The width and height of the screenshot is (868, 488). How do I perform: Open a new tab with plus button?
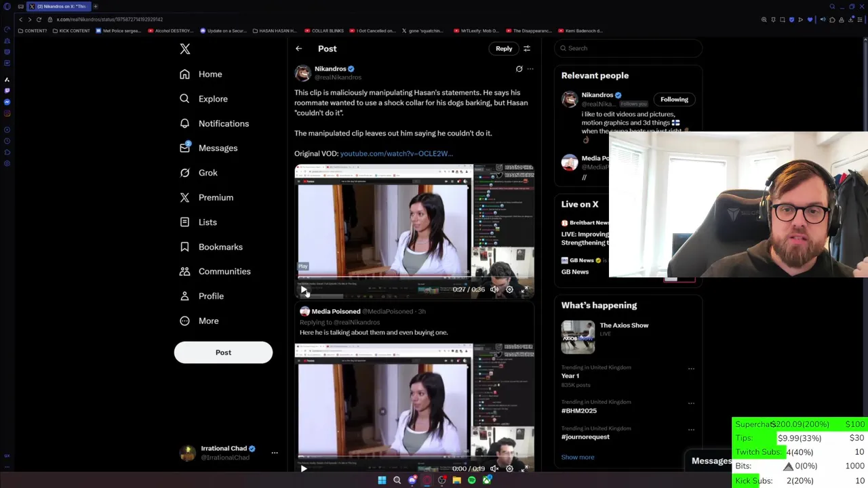coord(95,6)
